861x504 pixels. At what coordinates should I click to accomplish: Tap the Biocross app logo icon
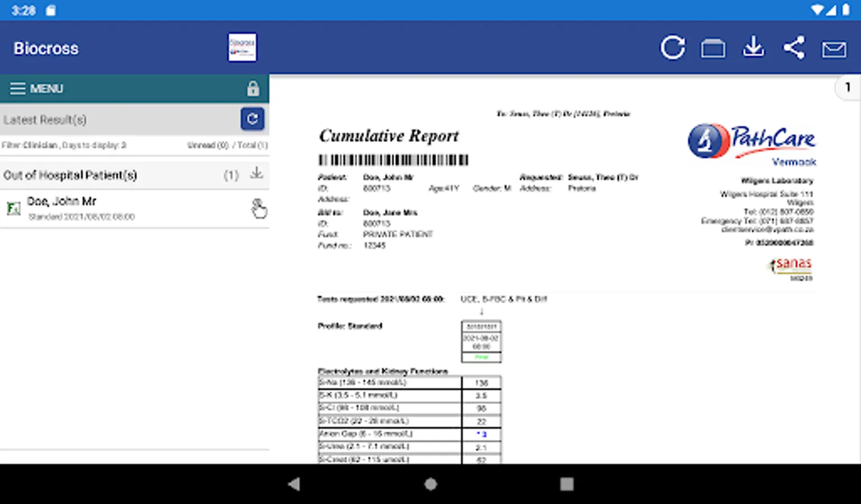coord(242,48)
